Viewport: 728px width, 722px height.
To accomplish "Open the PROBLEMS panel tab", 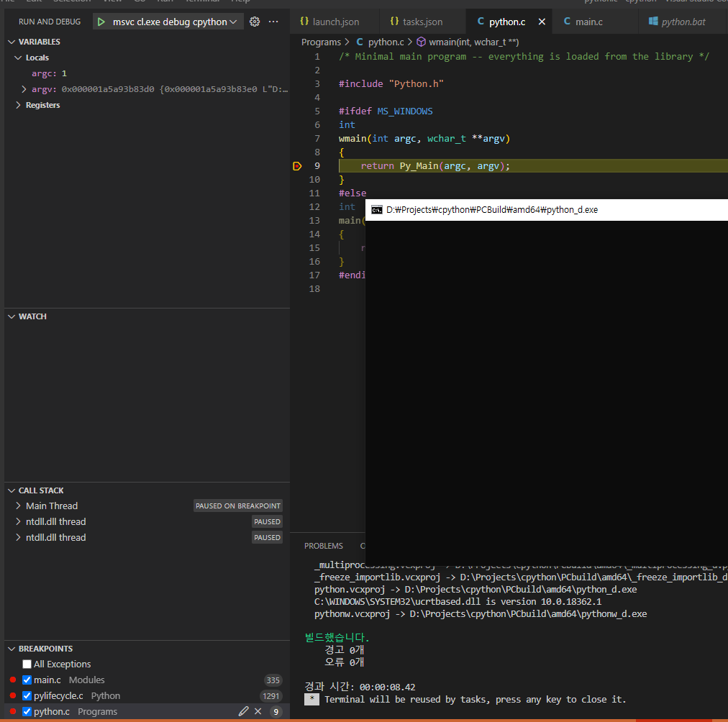I will pos(323,546).
